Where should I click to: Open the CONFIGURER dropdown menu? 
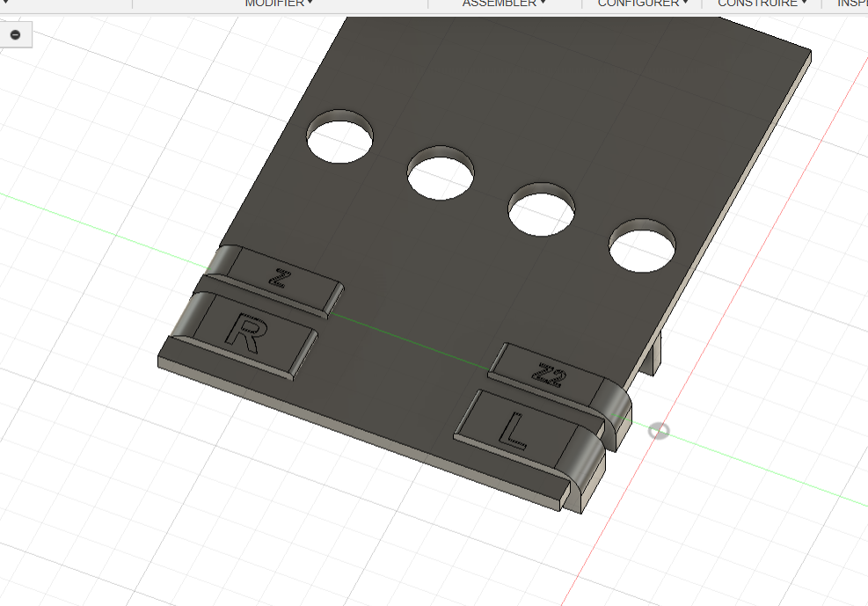pyautogui.click(x=643, y=4)
